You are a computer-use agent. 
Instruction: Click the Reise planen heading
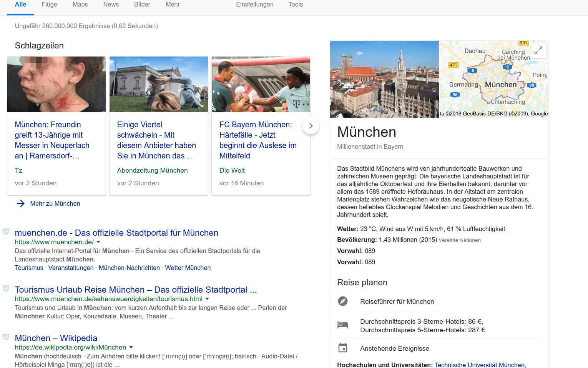362,282
